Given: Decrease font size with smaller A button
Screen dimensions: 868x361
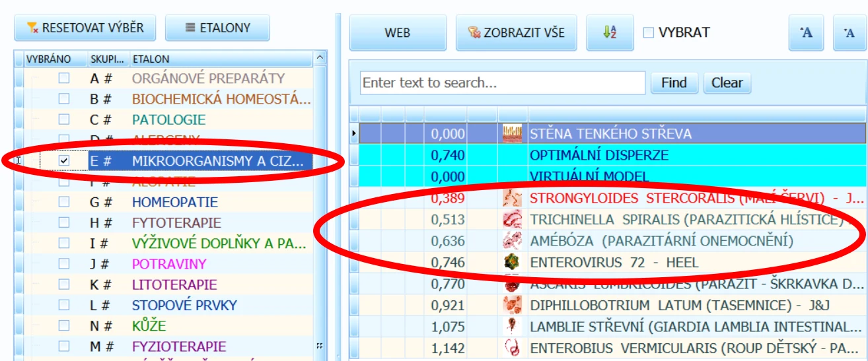Looking at the screenshot, I should 850,32.
